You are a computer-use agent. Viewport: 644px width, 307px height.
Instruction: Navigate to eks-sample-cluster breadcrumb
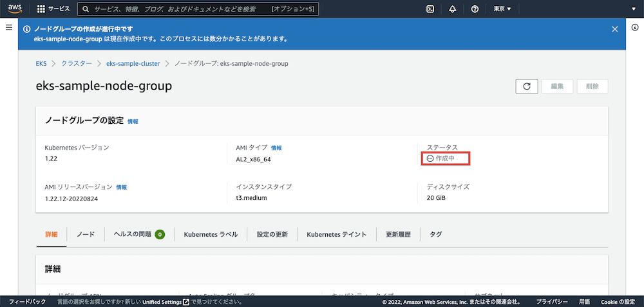pyautogui.click(x=133, y=63)
